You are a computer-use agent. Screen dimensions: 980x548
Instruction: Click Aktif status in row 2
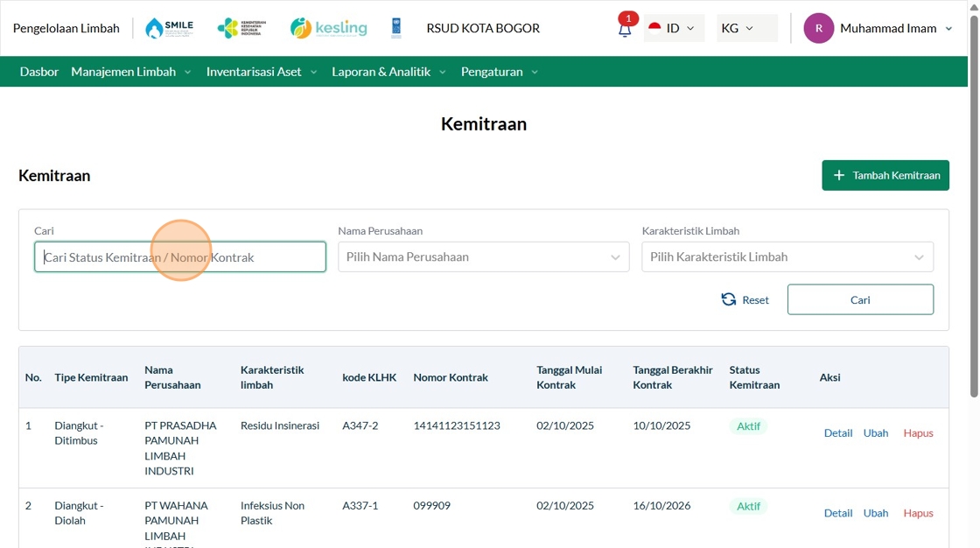coord(748,506)
